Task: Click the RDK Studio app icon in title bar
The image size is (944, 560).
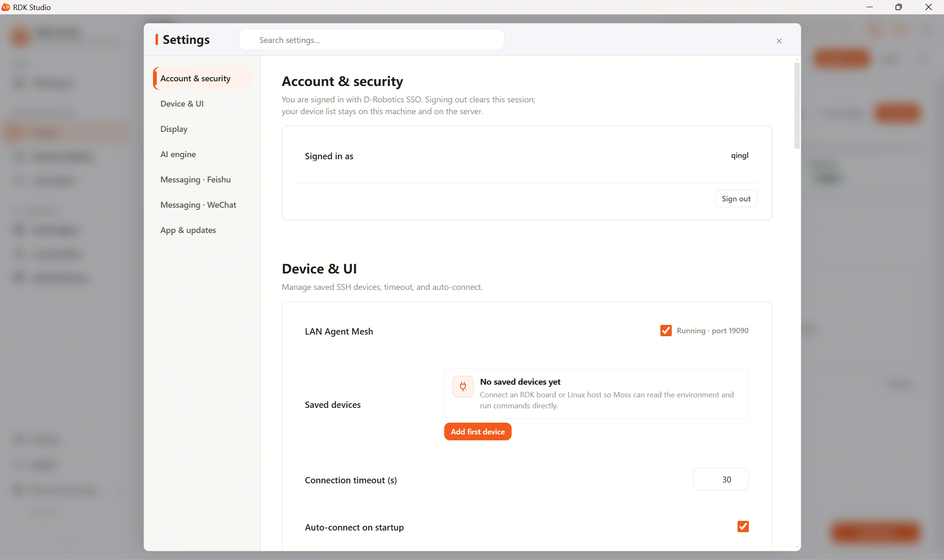Action: 6,7
